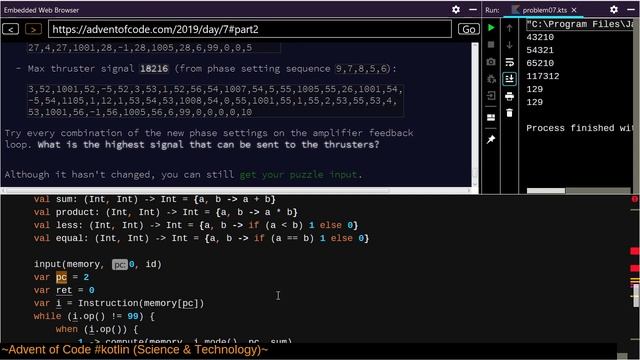Open Run panel settings gear
Screen dimensions: 640x360
[x=614, y=9]
